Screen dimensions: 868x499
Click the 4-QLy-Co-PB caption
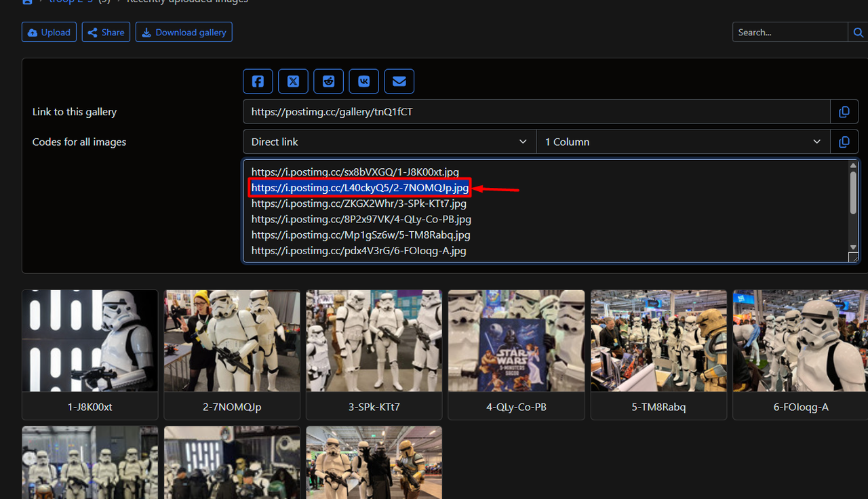[x=517, y=407]
